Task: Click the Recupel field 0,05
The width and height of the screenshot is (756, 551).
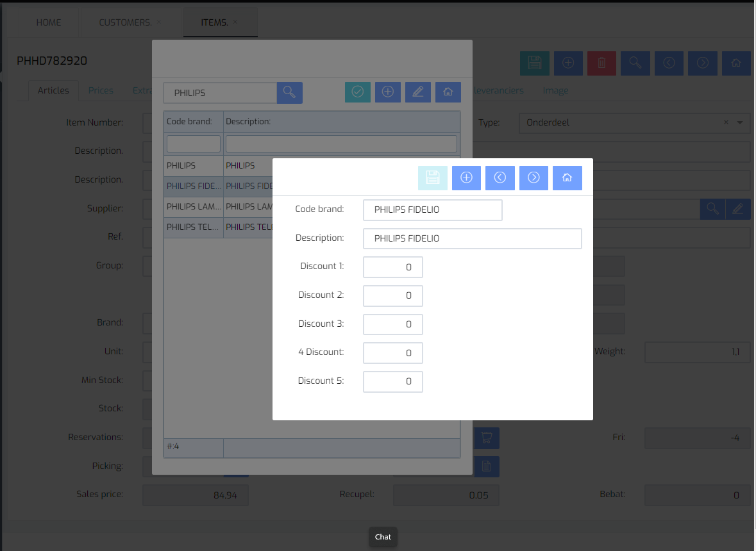Action: 446,495
